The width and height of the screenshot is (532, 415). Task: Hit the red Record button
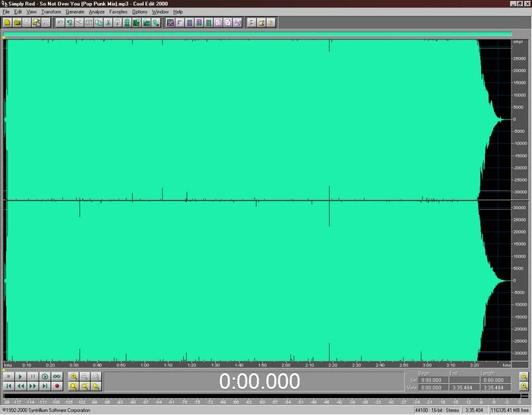tap(57, 386)
